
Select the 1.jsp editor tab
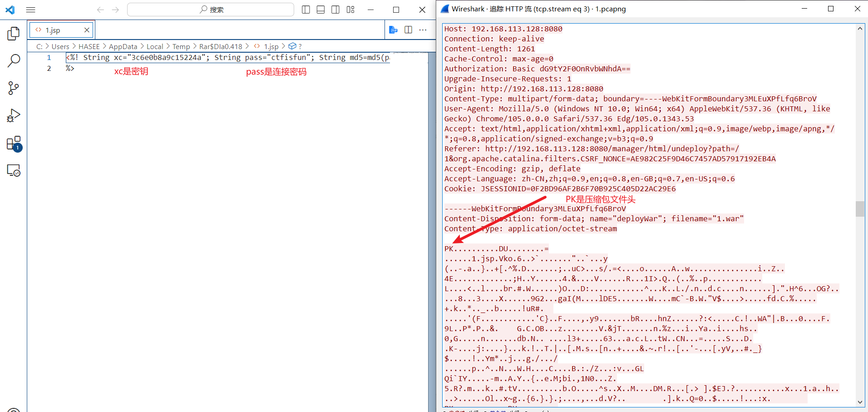(61, 30)
